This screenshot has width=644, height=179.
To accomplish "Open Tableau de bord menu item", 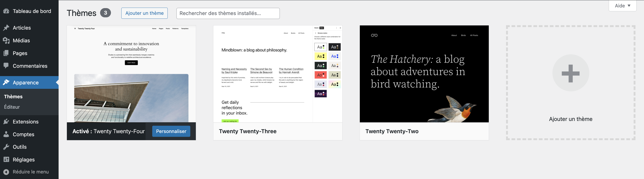I will tap(29, 11).
